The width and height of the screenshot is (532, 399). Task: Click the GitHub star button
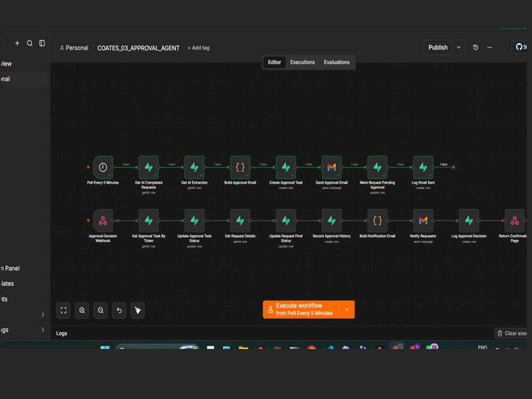point(520,47)
